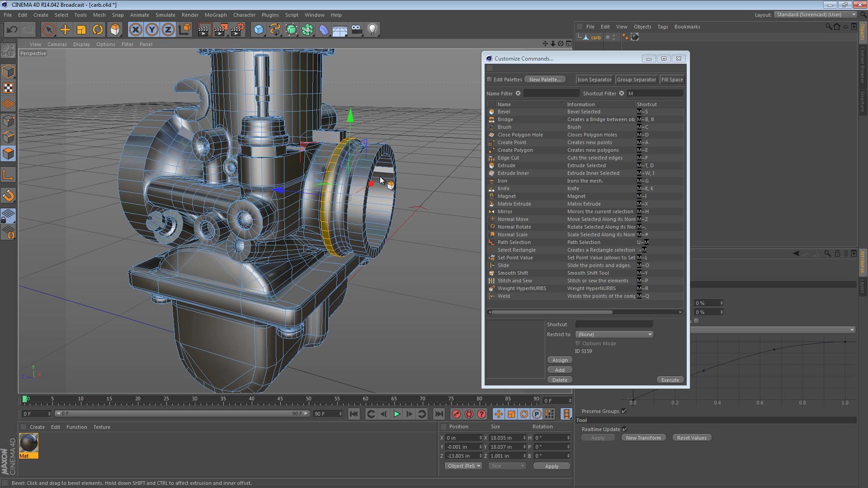This screenshot has width=868, height=488.
Task: Select the Weld tool in commands
Action: 504,296
